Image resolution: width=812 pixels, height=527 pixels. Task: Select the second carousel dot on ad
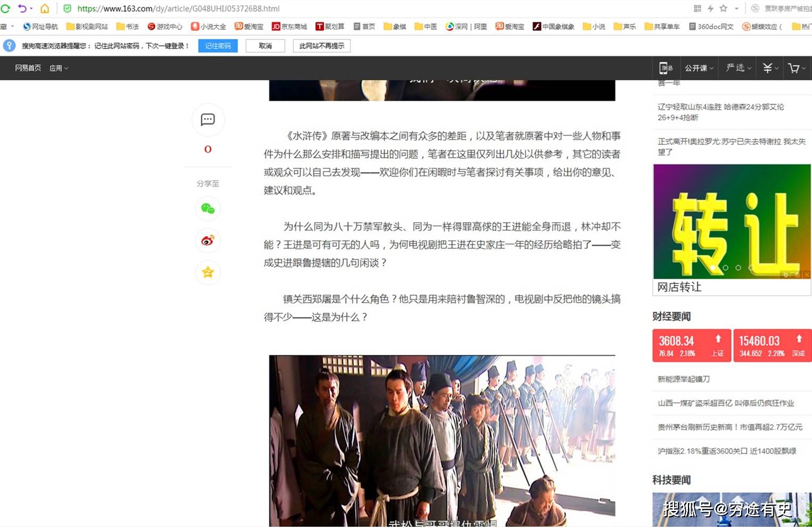[725, 268]
